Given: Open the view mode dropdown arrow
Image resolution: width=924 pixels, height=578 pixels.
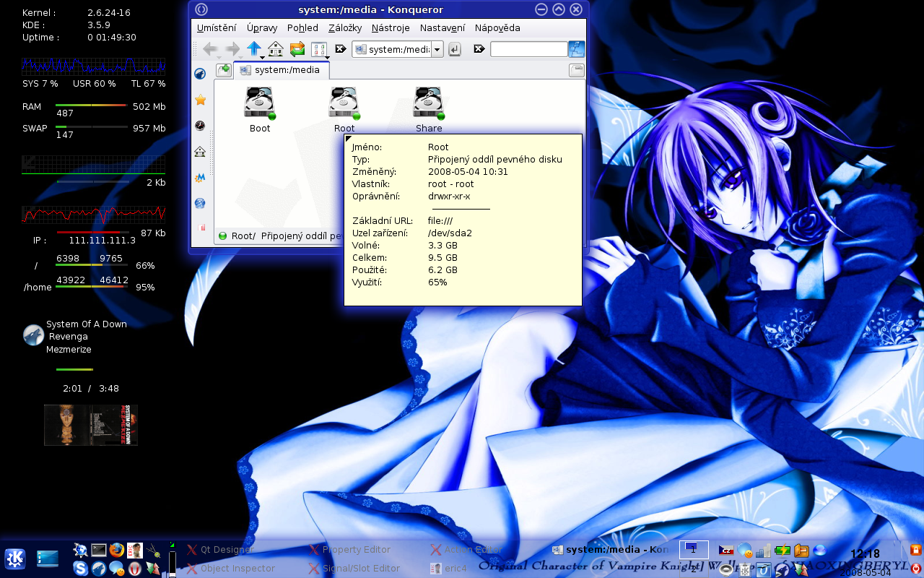Looking at the screenshot, I should [327, 57].
